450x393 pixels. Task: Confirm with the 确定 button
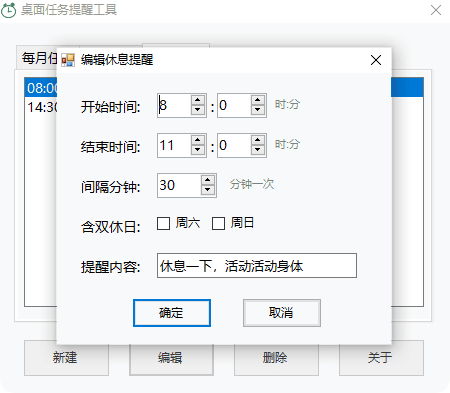point(172,313)
